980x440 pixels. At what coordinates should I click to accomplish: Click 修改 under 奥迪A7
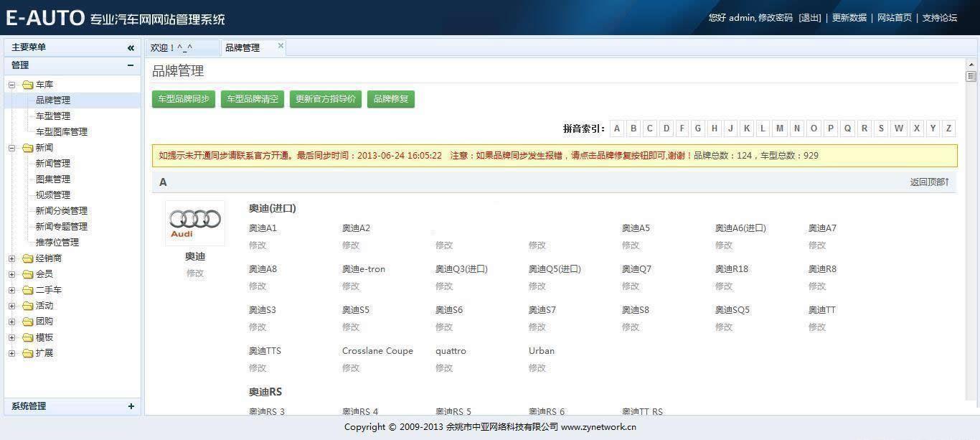click(x=817, y=245)
